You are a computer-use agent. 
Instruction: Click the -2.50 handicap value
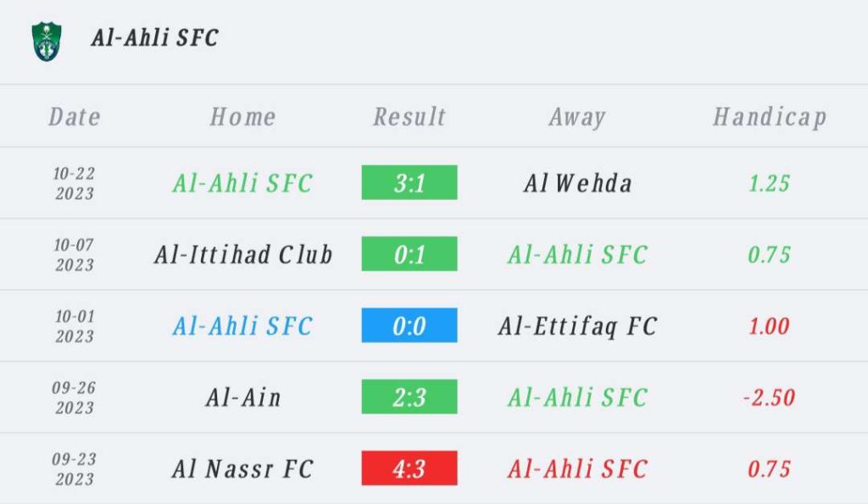[x=769, y=397]
